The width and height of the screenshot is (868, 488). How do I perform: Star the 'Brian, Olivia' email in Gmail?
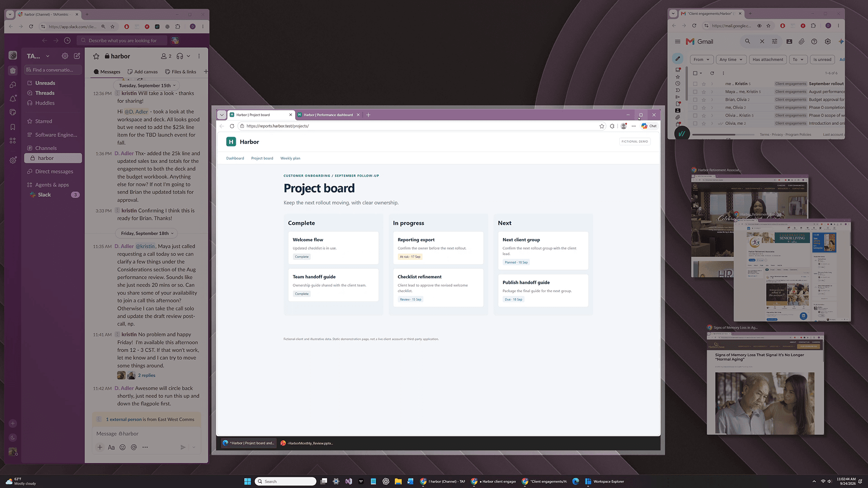click(x=704, y=100)
